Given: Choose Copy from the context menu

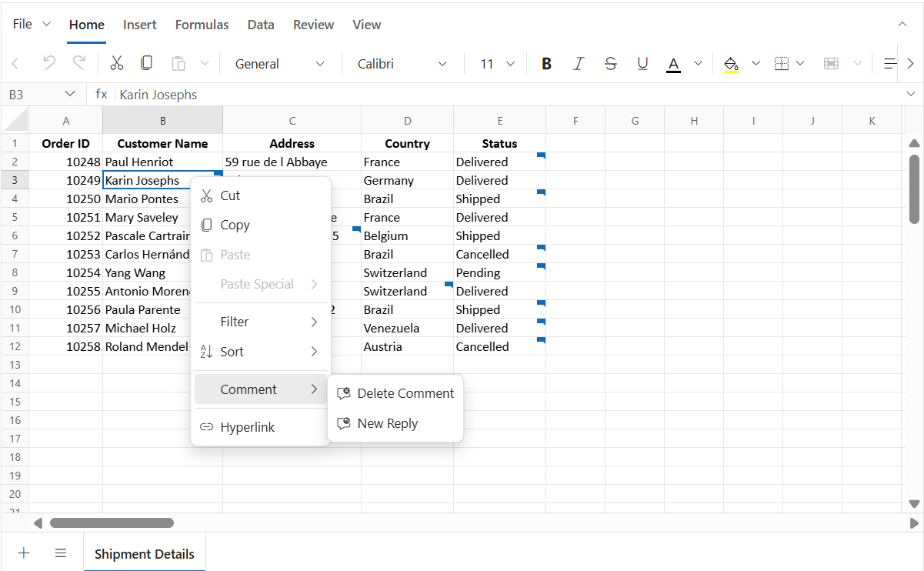Looking at the screenshot, I should 261,225.
